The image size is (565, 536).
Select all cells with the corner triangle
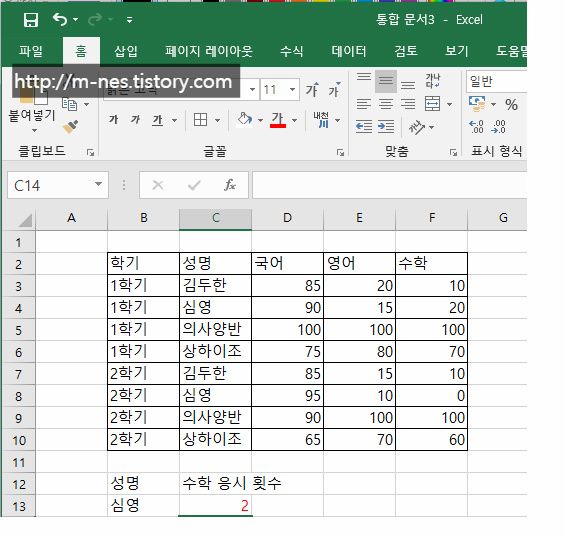coord(25,219)
